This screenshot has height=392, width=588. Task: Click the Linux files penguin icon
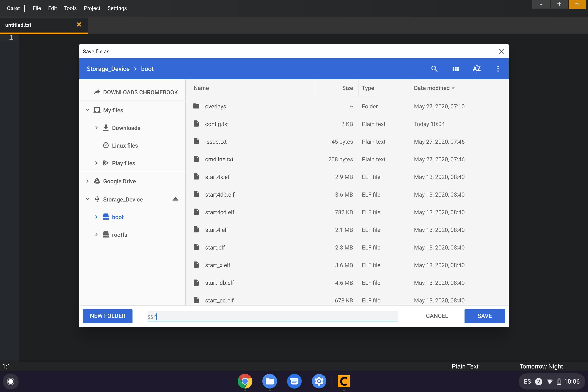pyautogui.click(x=106, y=145)
